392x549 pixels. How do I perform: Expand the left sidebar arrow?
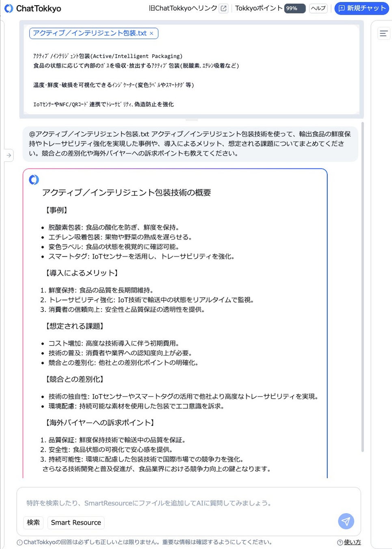coord(9,155)
